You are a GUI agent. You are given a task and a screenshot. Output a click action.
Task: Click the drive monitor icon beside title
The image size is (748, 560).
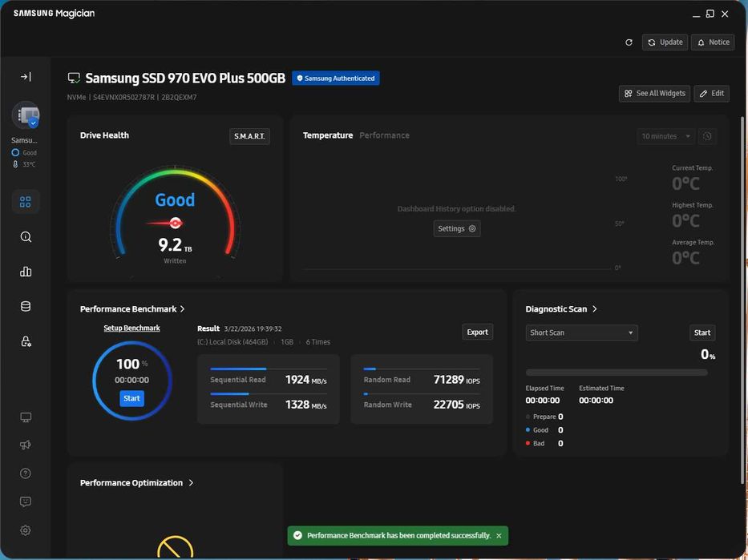(74, 79)
